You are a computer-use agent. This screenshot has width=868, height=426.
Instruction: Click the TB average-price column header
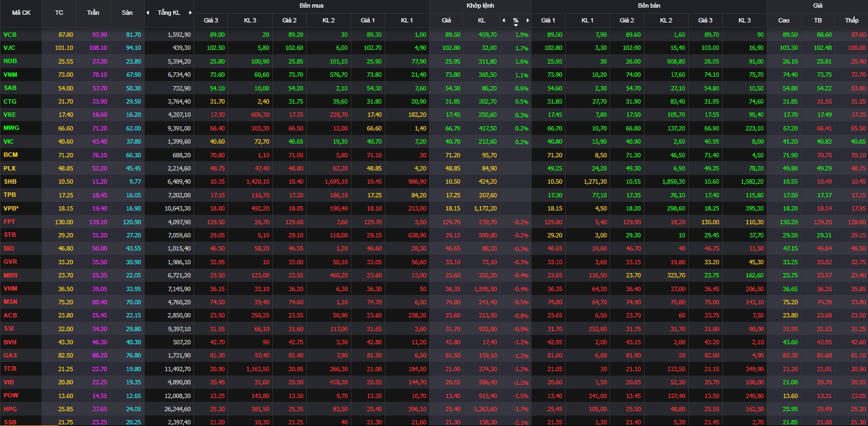click(x=818, y=20)
